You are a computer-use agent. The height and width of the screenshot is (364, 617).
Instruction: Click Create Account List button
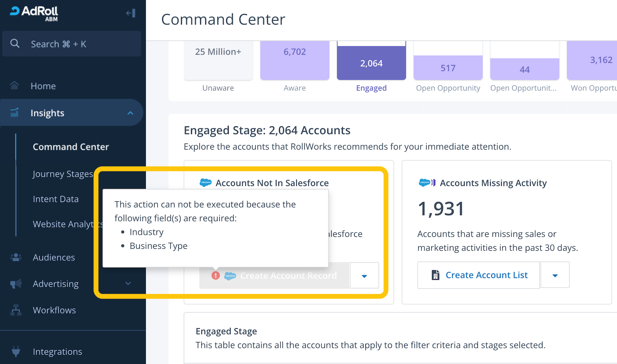pyautogui.click(x=478, y=275)
